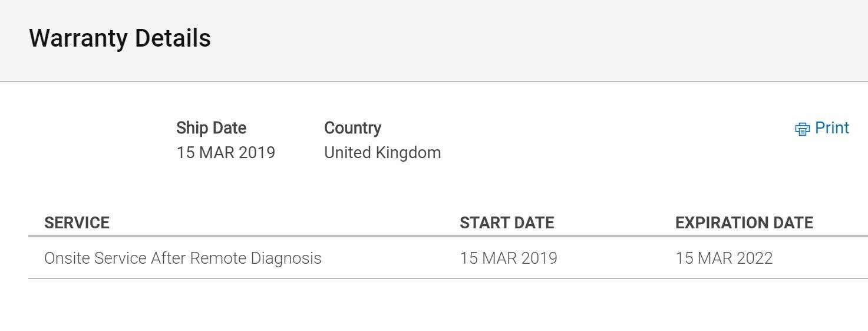
Task: Select the ship date 15 MAR 2019
Action: pos(226,152)
